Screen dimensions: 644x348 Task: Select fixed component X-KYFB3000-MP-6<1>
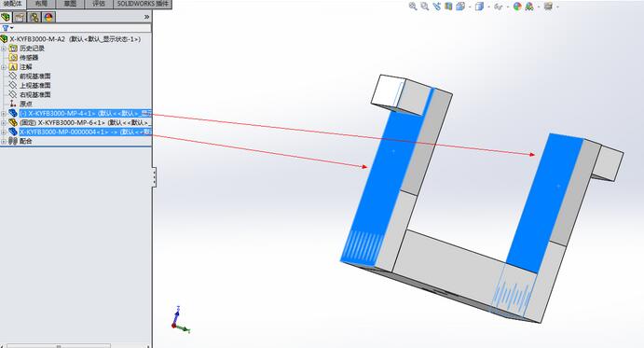click(x=86, y=122)
